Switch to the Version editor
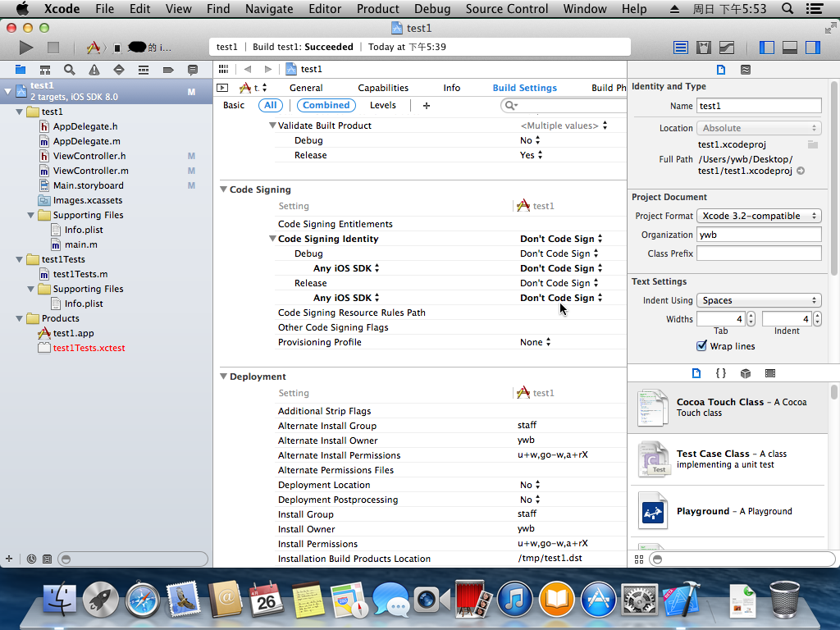This screenshot has height=630, width=840. [x=727, y=48]
